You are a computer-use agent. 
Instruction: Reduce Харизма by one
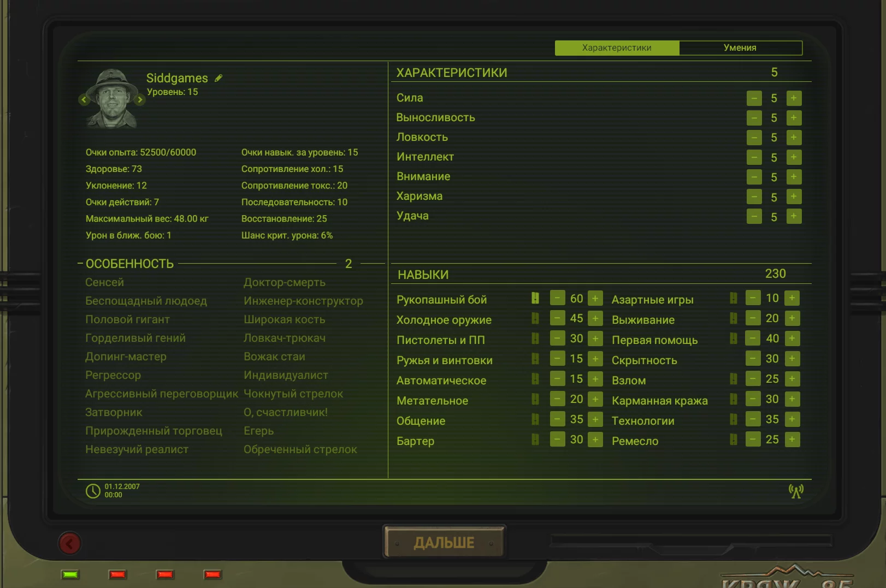[x=754, y=197]
